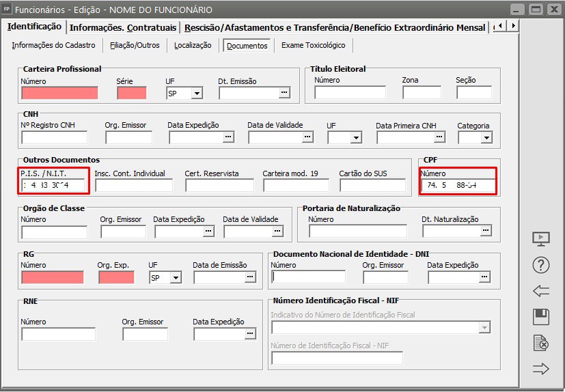Switch to Informações. Contratuais tab
565x392 pixels.
123,28
